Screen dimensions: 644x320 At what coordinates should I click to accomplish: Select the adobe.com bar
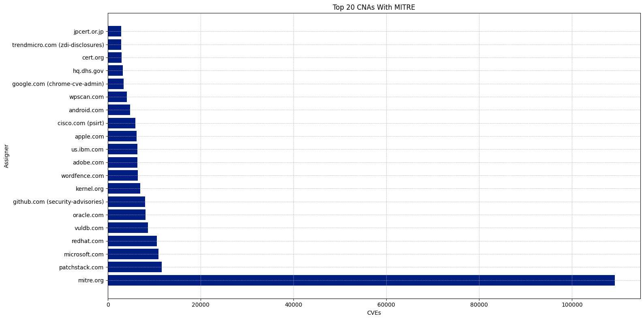(x=122, y=162)
